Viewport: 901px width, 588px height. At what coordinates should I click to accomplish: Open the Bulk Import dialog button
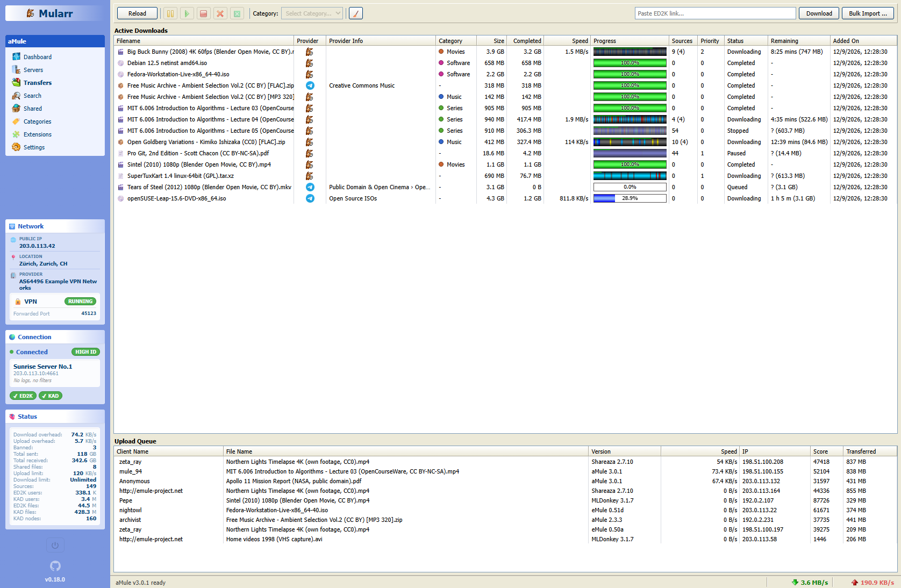pos(868,13)
